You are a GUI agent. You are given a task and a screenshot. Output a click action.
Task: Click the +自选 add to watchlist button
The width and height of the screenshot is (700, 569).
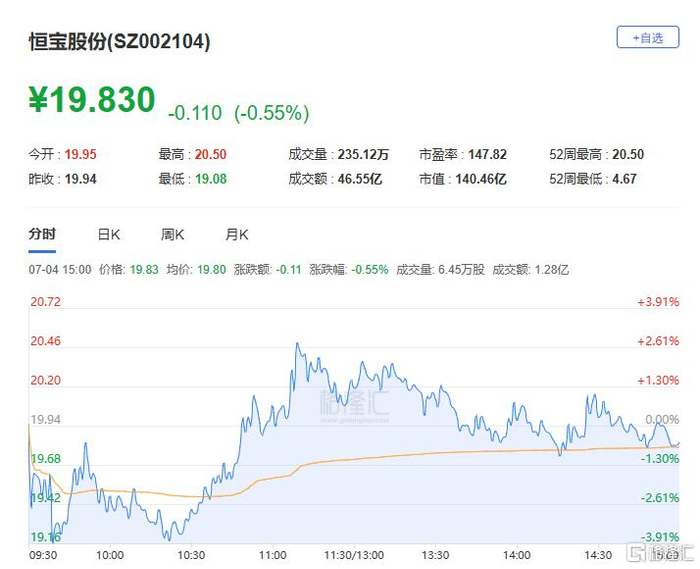tap(648, 37)
